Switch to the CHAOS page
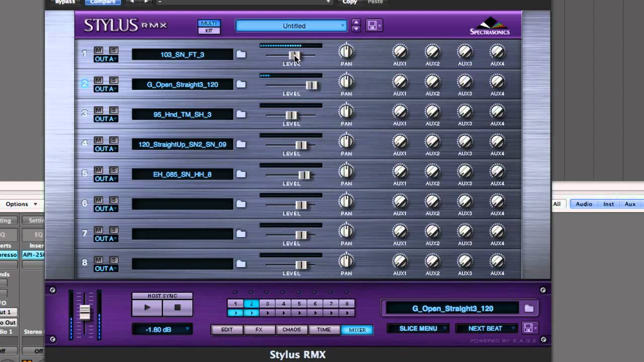 [x=291, y=330]
